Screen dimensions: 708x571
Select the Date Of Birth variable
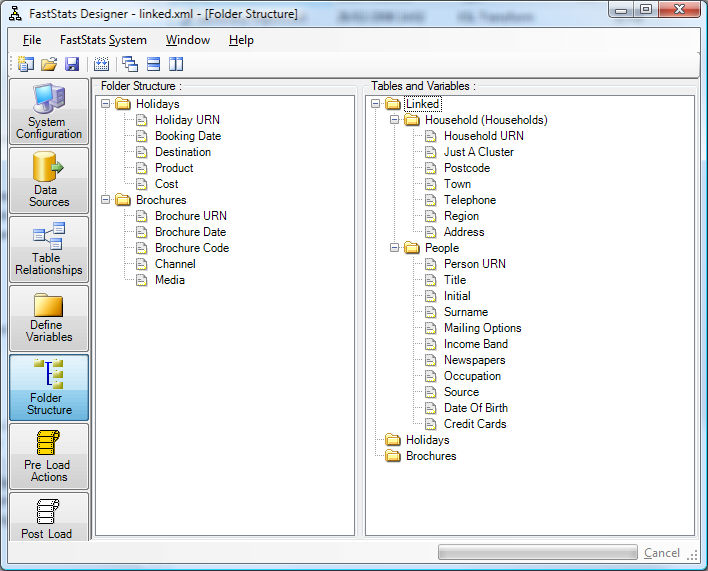coord(476,408)
